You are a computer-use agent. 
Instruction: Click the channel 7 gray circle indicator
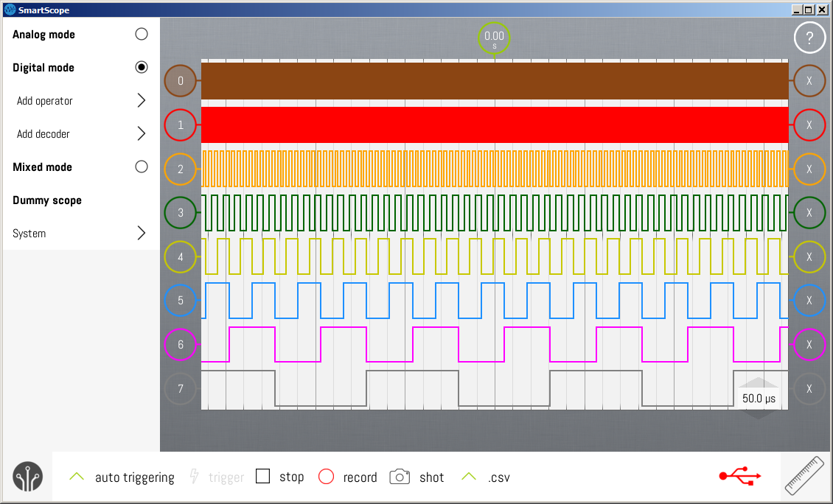(x=181, y=389)
